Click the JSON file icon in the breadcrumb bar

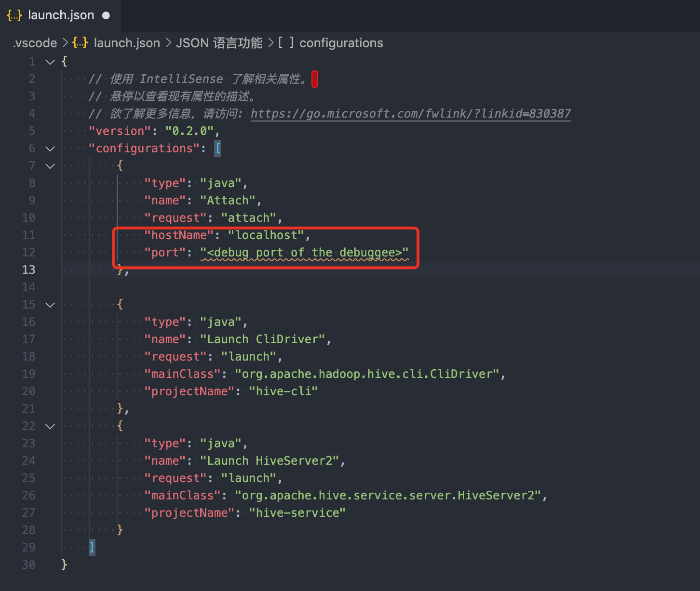[x=80, y=43]
